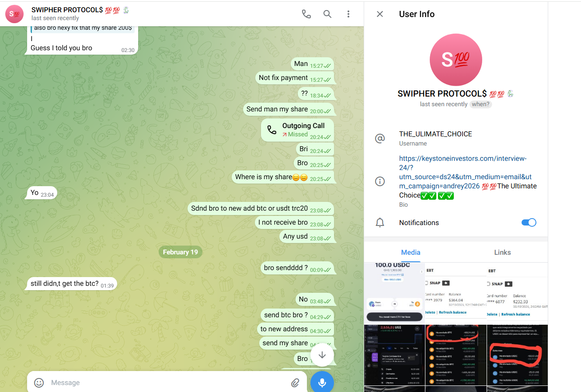Close the User Info panel
The height and width of the screenshot is (392, 581).
pyautogui.click(x=380, y=14)
